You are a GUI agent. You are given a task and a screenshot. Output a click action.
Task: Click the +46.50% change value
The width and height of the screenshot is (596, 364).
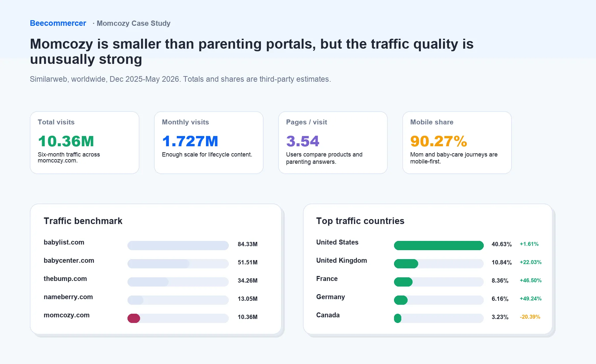tap(531, 280)
